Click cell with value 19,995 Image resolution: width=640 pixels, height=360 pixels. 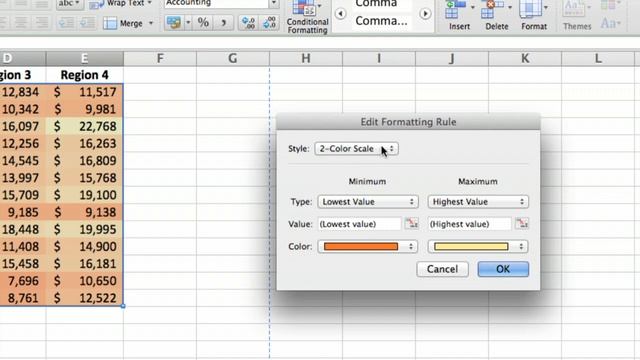[84, 229]
